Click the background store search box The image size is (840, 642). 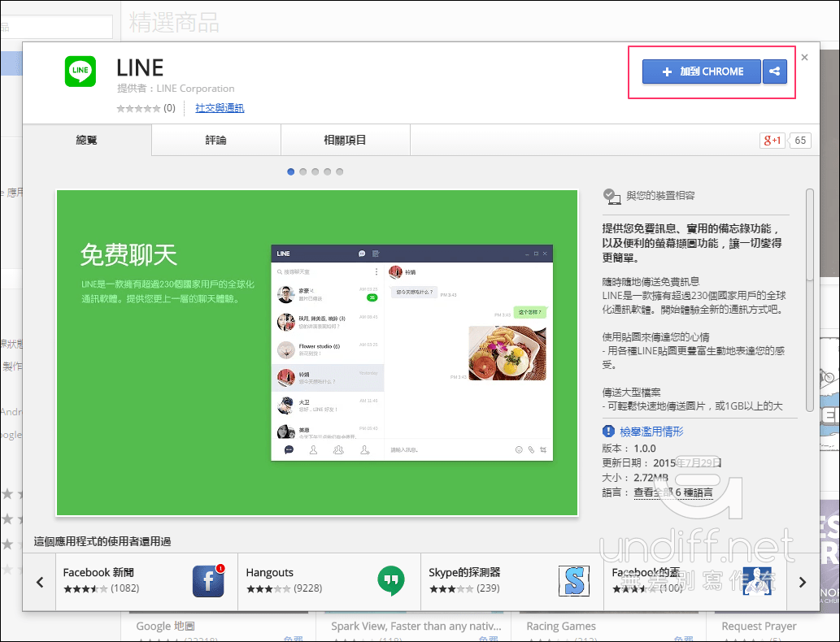click(x=56, y=27)
